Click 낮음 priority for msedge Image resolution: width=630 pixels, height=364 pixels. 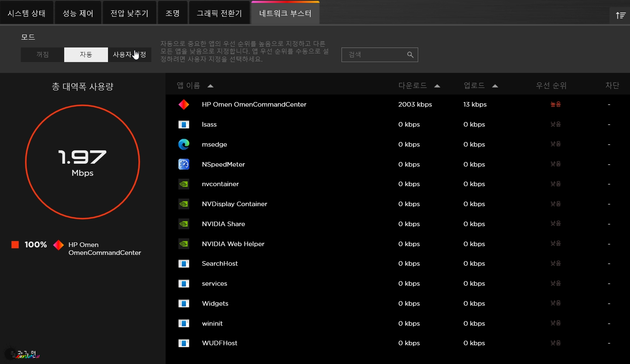coord(555,144)
